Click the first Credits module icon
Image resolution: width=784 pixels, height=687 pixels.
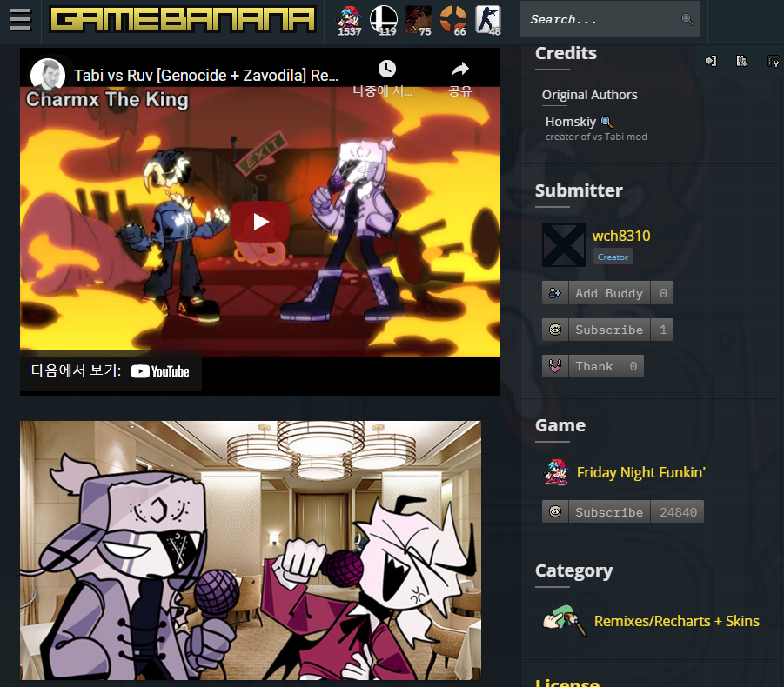point(711,61)
